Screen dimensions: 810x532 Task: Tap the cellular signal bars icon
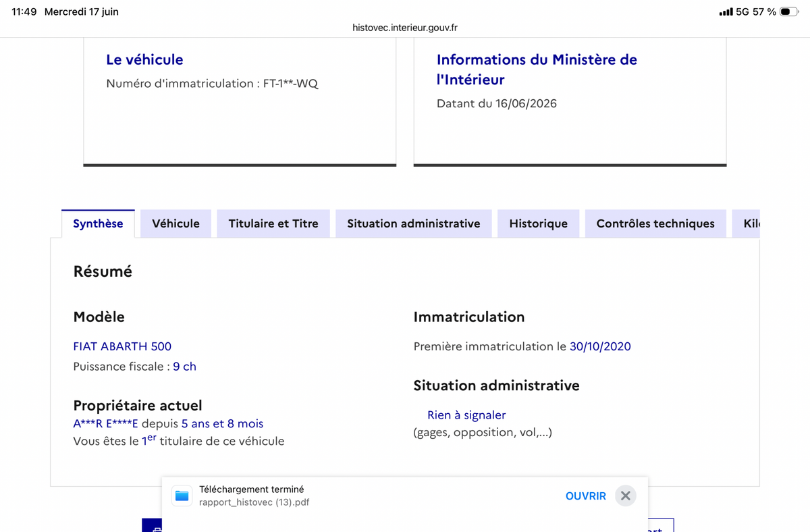coord(726,12)
